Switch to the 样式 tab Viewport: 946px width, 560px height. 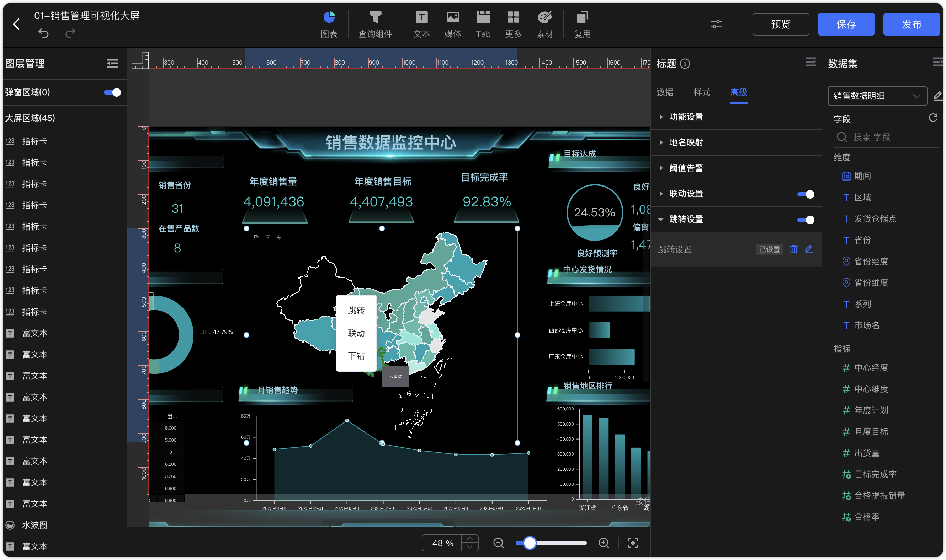[702, 92]
